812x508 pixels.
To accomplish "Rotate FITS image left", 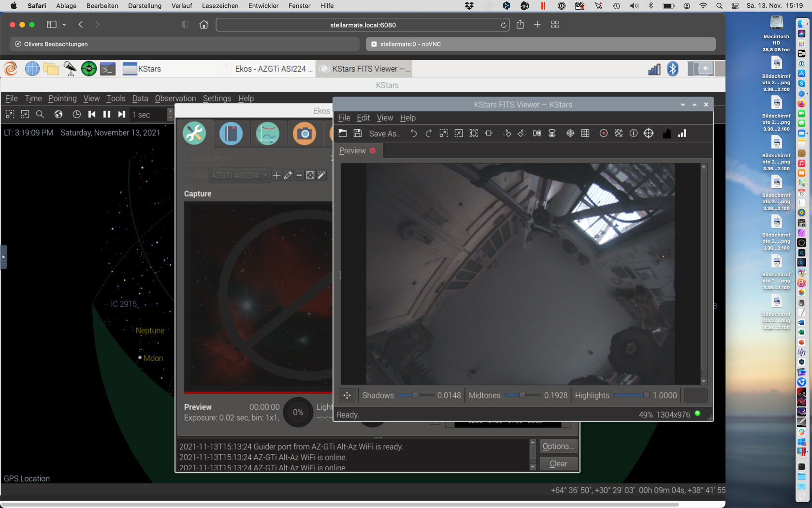I will [x=522, y=133].
